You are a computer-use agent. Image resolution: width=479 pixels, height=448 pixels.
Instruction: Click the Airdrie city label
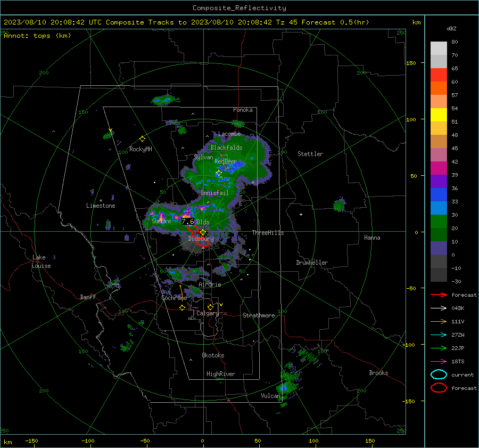tap(210, 284)
